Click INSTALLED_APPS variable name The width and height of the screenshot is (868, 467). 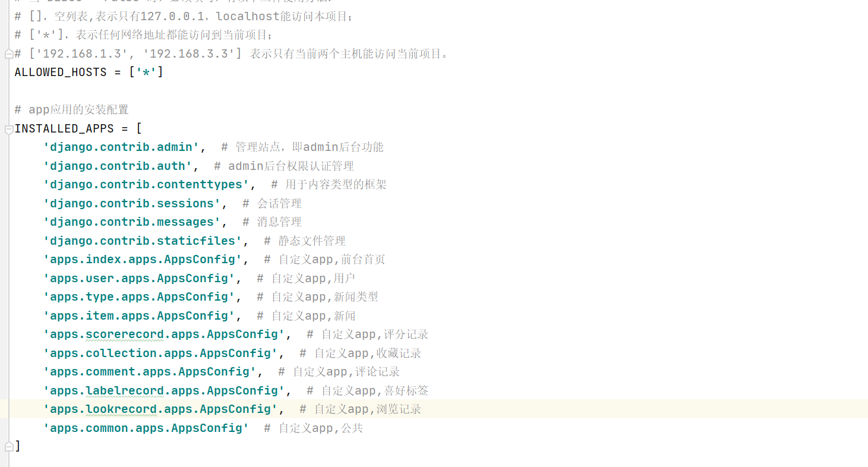65,128
